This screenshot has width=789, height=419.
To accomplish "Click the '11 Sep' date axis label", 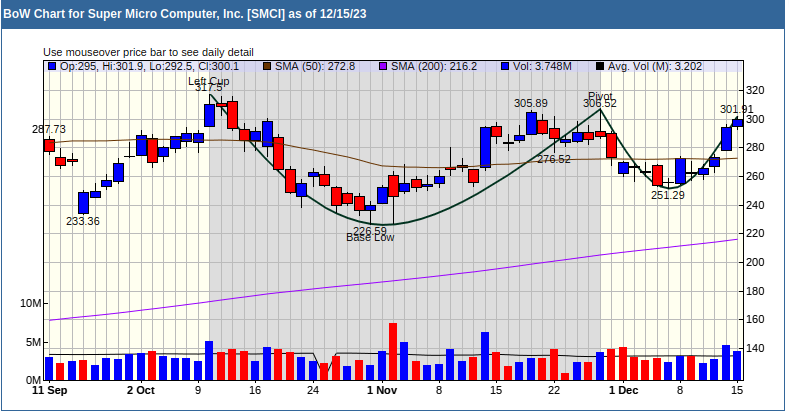I will [49, 390].
